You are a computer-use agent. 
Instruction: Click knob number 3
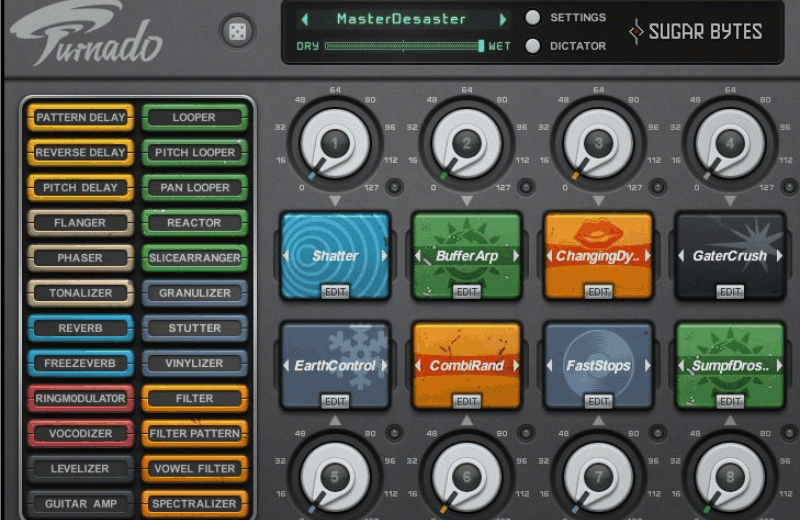coord(598,145)
